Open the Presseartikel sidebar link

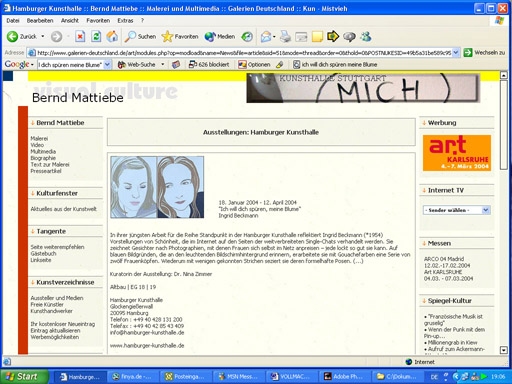pos(46,171)
